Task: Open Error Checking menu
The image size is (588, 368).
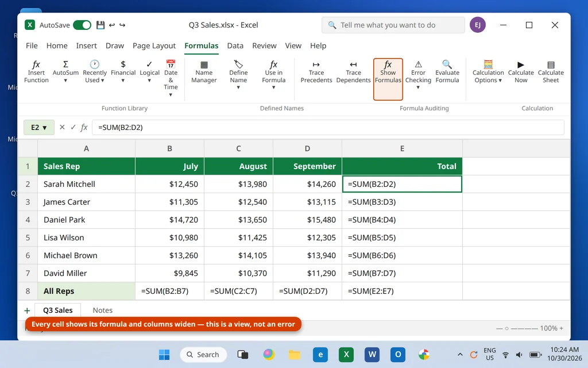Action: coord(418,75)
